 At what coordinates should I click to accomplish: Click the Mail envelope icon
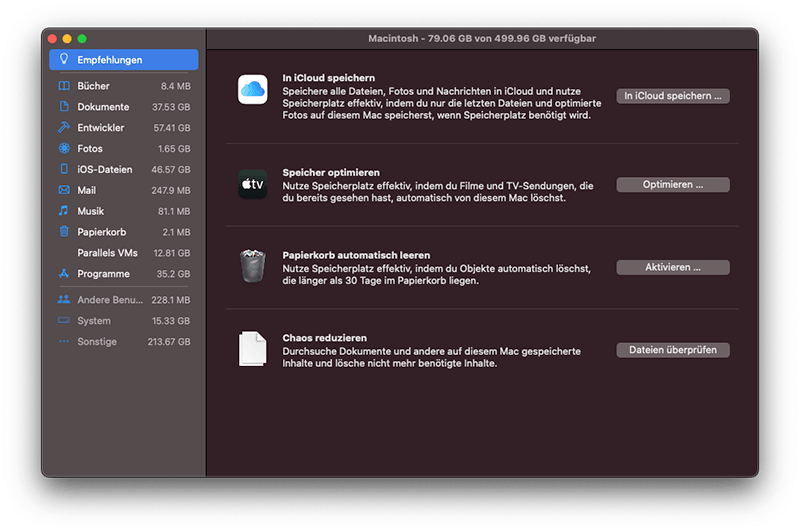[64, 190]
